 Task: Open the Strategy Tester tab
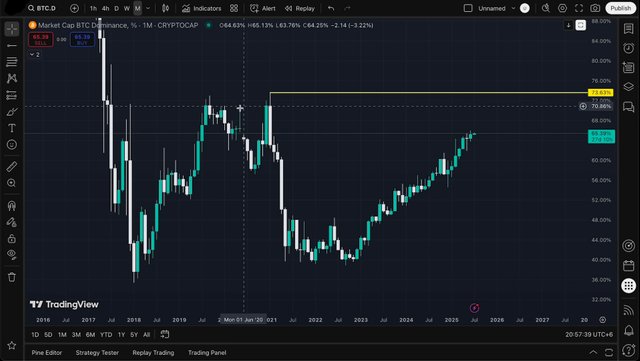97,352
